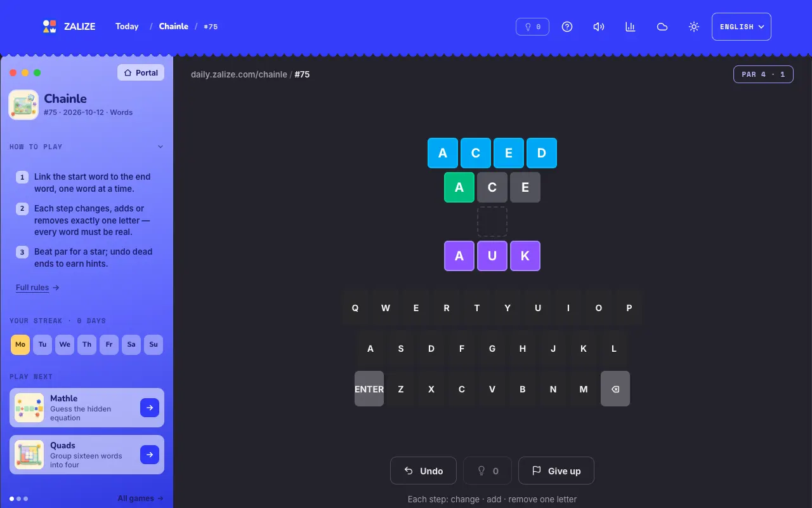Open the statistics bar chart icon
Screen dimensions: 812x508
pos(631,27)
